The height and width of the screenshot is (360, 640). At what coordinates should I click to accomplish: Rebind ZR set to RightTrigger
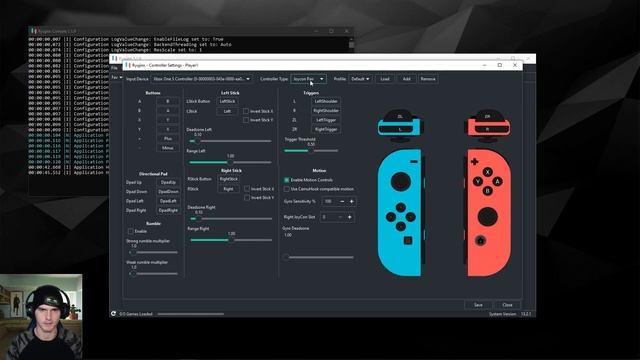tap(326, 129)
